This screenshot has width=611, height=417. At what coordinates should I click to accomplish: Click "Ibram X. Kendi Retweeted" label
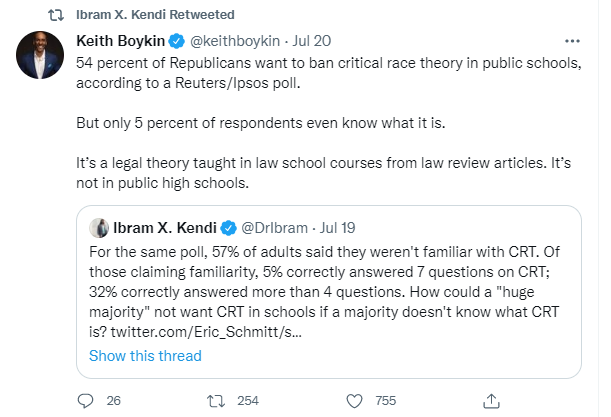(x=155, y=15)
